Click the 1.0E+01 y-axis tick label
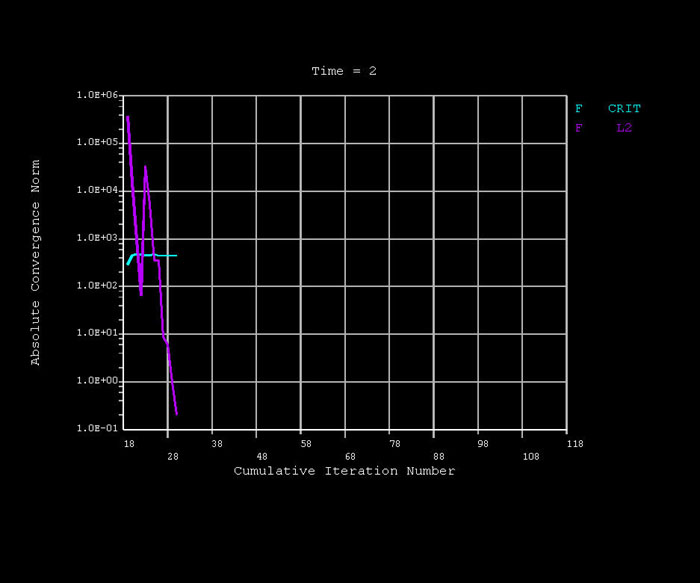 [97, 333]
